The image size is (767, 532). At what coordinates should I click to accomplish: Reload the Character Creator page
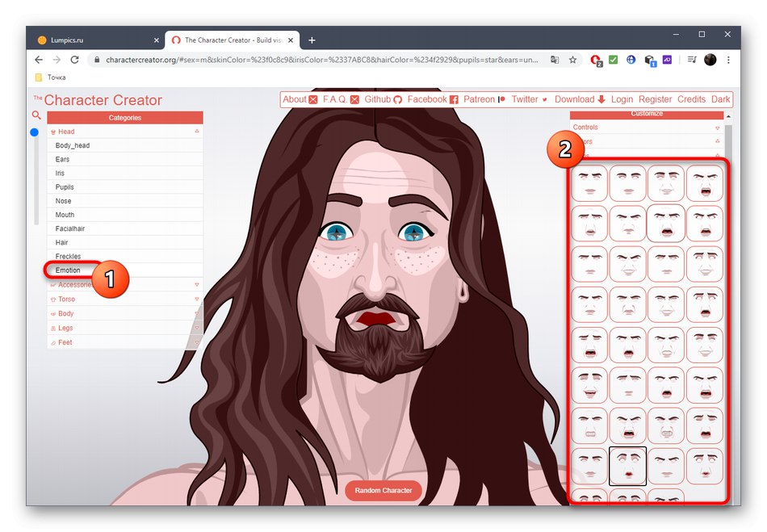(74, 60)
